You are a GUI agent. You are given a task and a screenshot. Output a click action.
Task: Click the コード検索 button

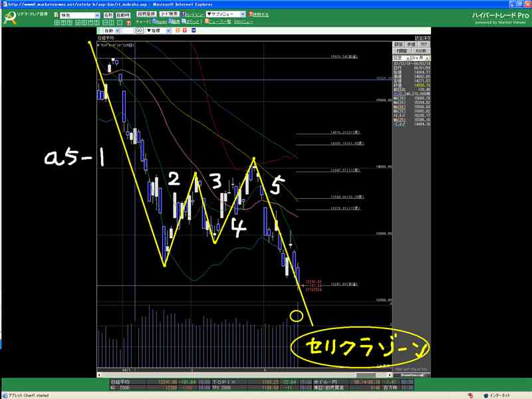coord(169,14)
